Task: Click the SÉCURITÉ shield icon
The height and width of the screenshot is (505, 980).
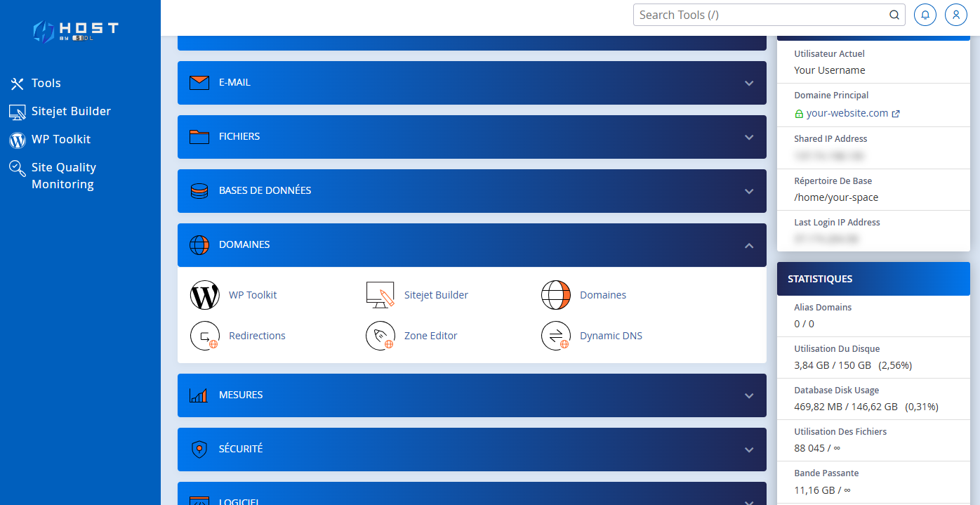Action: tap(199, 450)
